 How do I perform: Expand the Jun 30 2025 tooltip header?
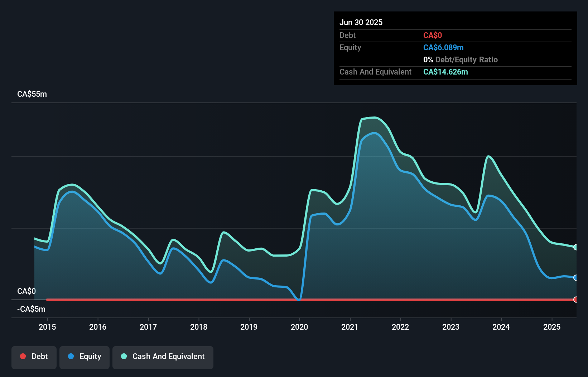(361, 22)
